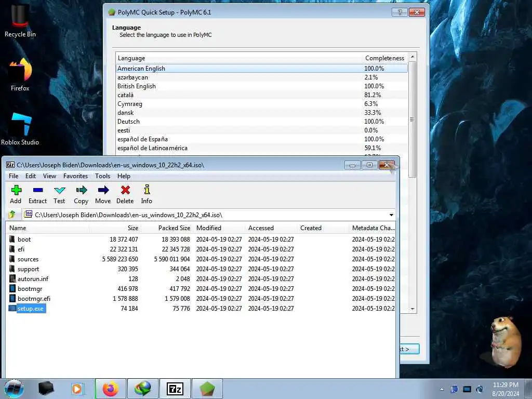
Task: Show hidden system tray icons
Action: pyautogui.click(x=442, y=390)
